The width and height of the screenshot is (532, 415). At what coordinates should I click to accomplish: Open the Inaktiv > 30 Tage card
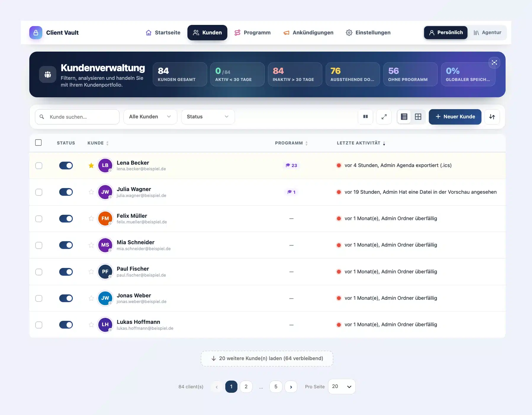point(295,74)
